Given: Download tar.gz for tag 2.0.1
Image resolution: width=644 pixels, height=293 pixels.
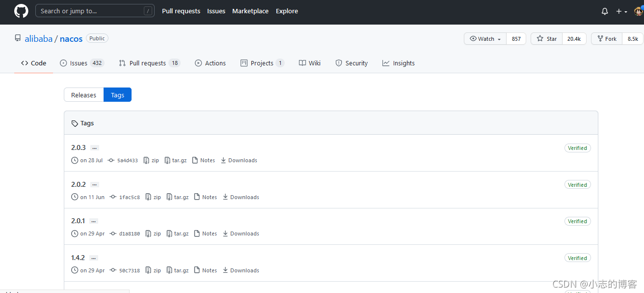Looking at the screenshot, I should [178, 234].
